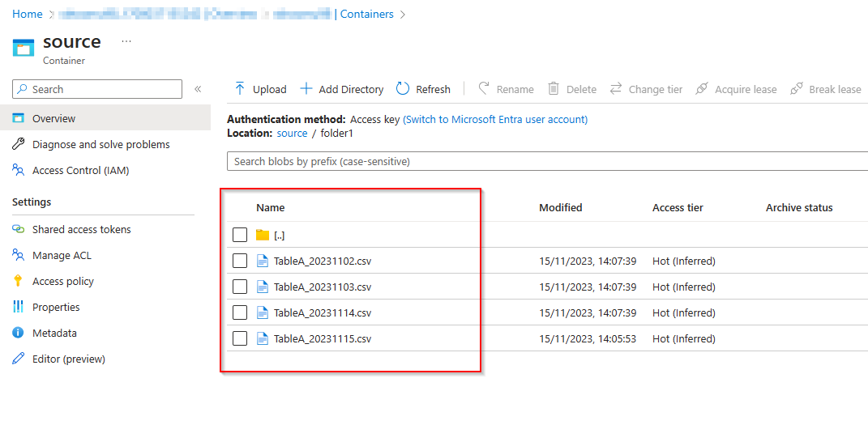Open the more options ellipsis beside source
868x425 pixels.
(126, 42)
